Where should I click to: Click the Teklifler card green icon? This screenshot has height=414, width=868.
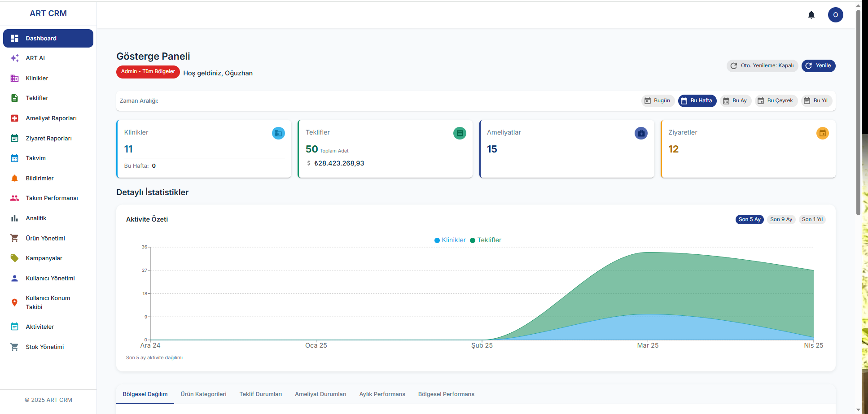(460, 133)
